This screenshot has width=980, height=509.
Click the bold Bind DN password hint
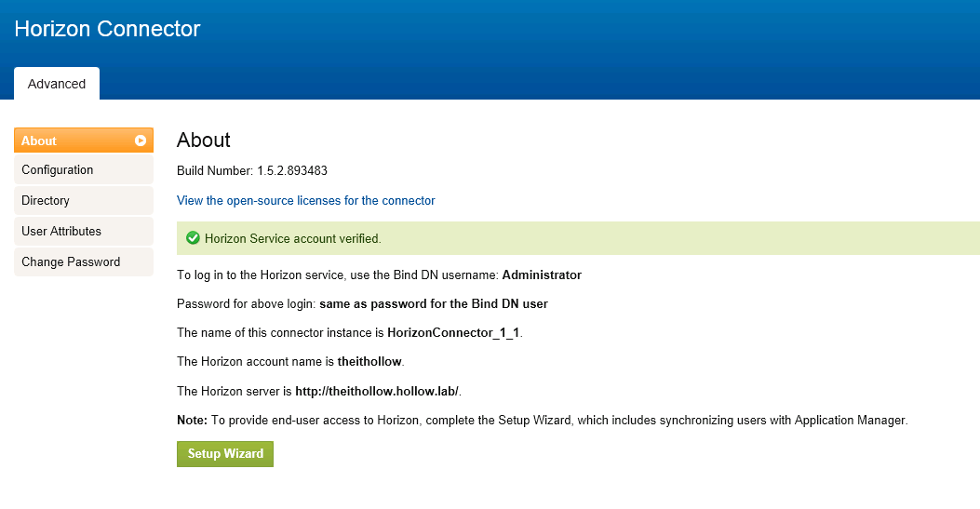(x=433, y=304)
